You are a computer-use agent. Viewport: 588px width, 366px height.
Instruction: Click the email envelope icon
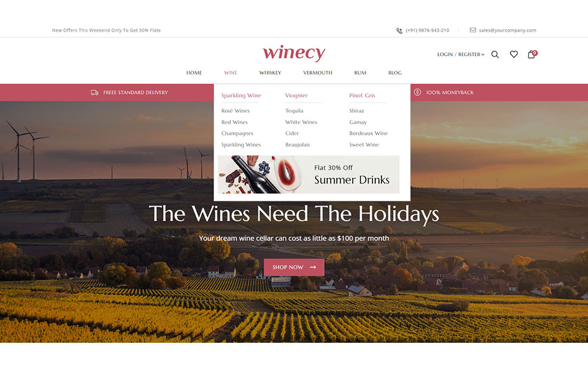coord(473,30)
